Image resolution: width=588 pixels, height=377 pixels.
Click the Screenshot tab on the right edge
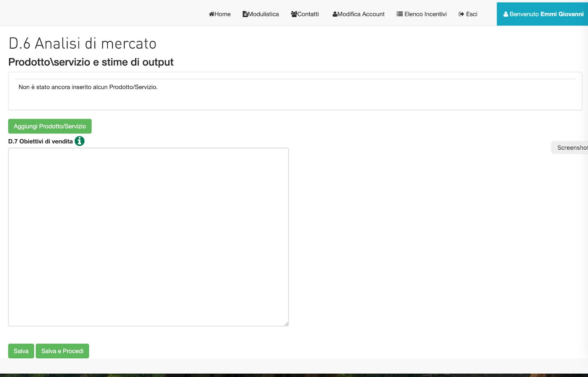tap(572, 147)
